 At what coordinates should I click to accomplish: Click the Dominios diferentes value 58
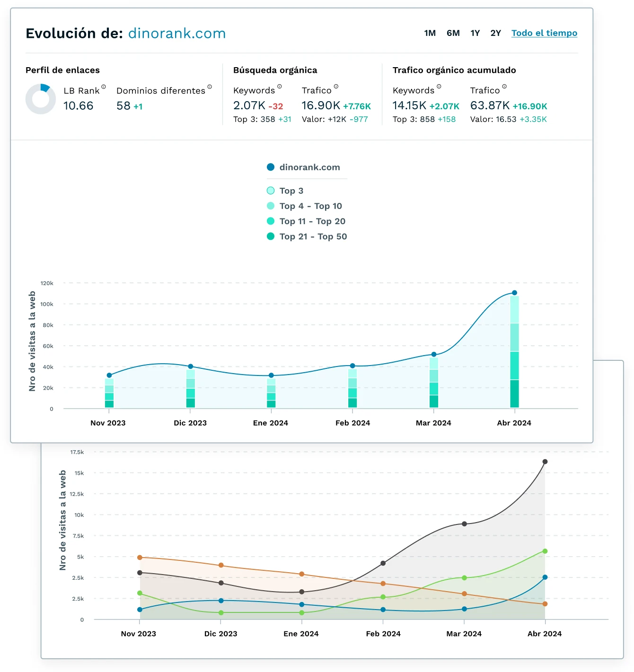(123, 106)
